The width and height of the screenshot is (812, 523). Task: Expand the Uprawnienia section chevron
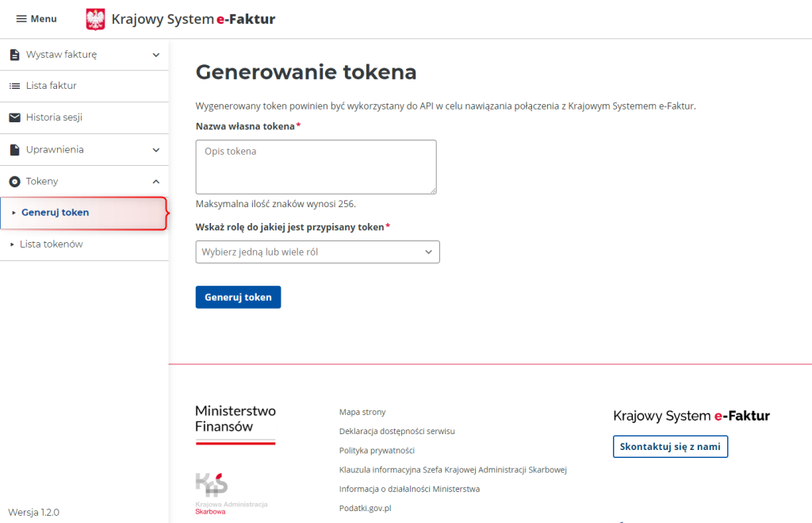(x=156, y=149)
